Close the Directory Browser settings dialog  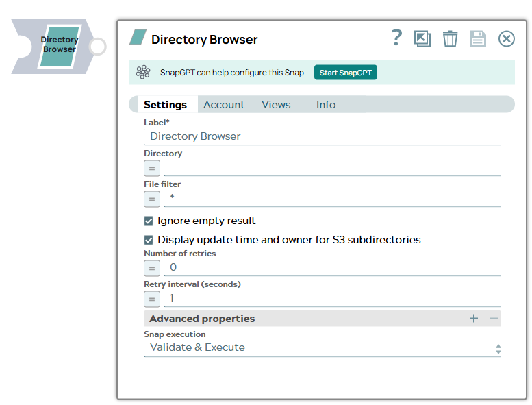click(506, 39)
